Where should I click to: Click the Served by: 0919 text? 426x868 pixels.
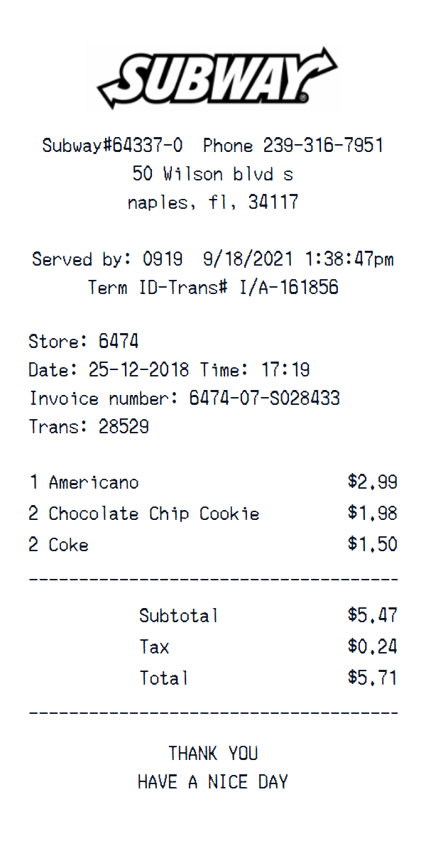coord(107,259)
